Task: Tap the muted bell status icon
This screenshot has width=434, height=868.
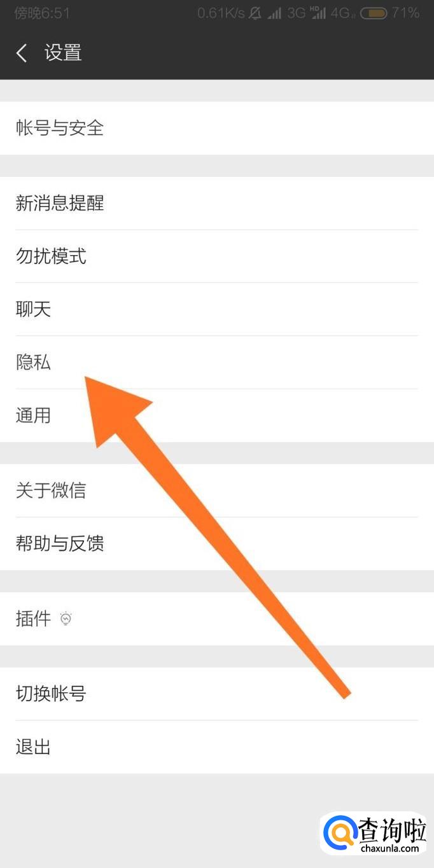Action: [x=255, y=13]
